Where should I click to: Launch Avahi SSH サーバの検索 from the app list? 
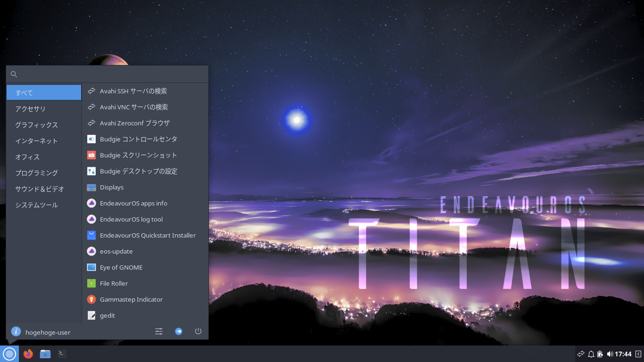(145, 91)
